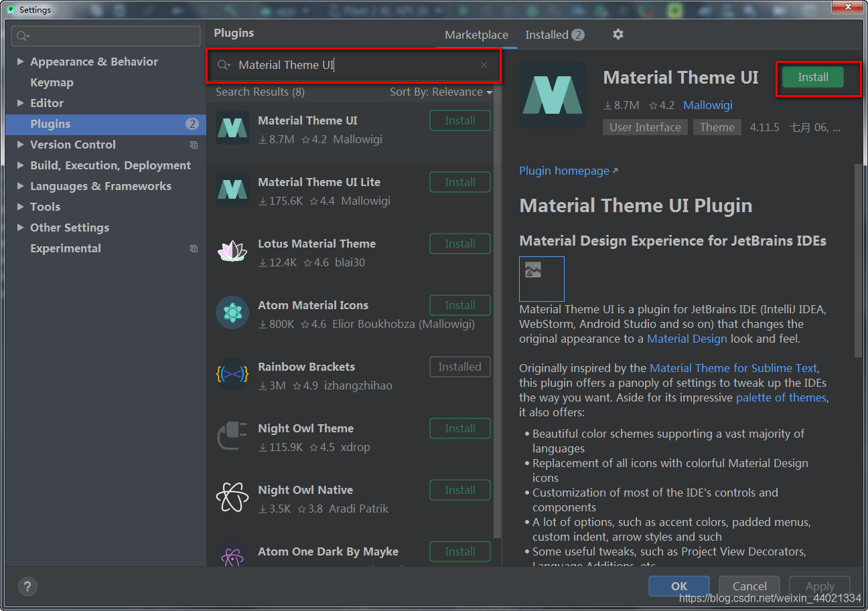The width and height of the screenshot is (868, 611).
Task: Select Experimental in settings tree
Action: (66, 248)
